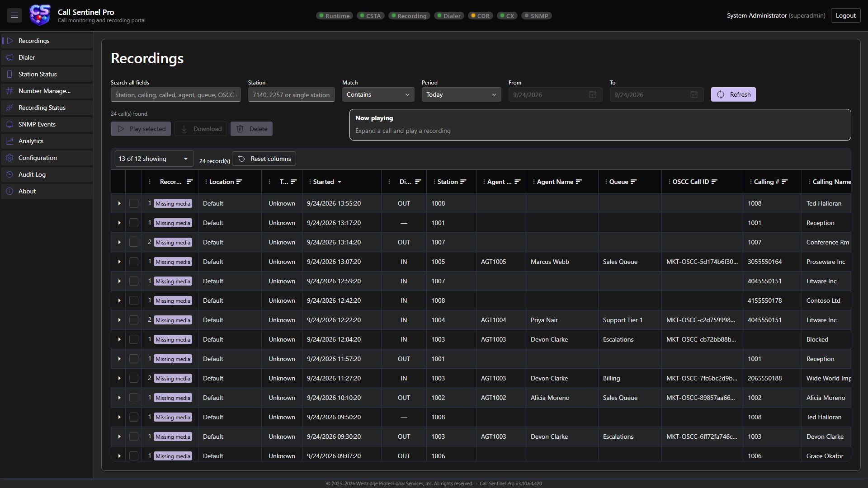Expand the 13:14:20 recording row
Viewport: 868px width, 488px height.
(x=119, y=243)
